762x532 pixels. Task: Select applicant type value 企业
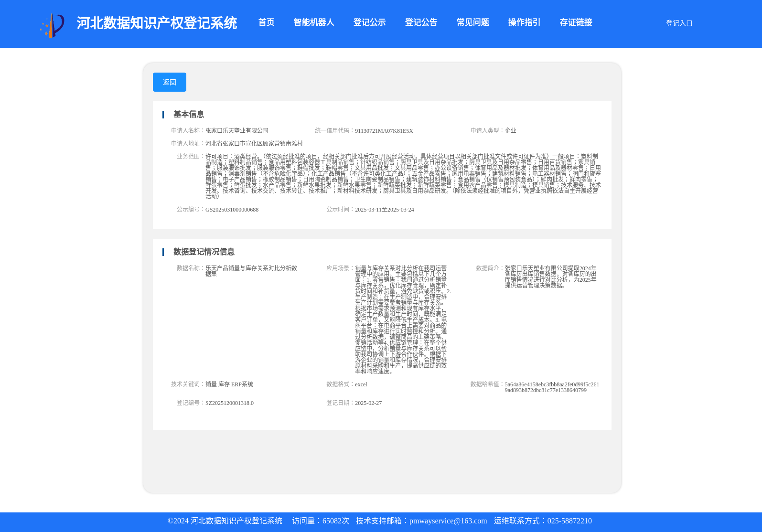(511, 130)
